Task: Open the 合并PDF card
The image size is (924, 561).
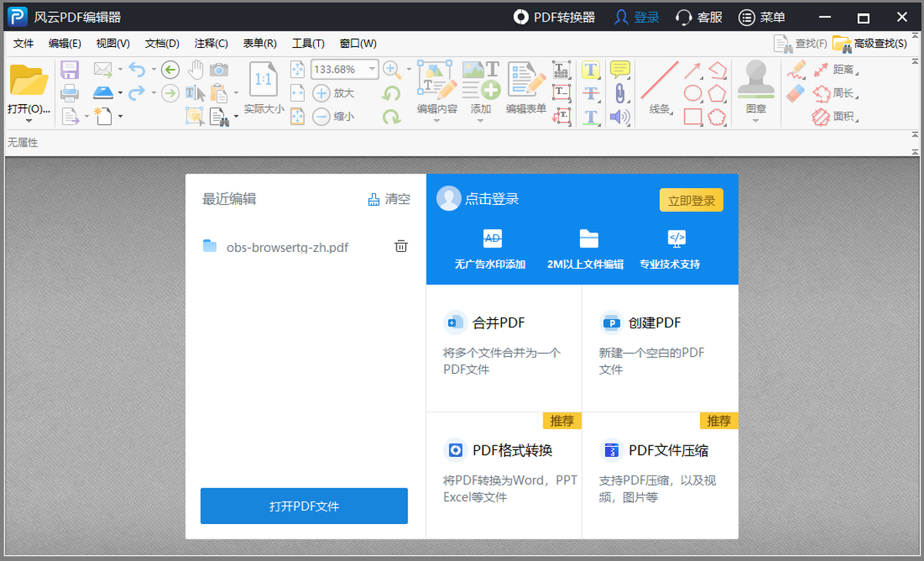Action: (504, 348)
